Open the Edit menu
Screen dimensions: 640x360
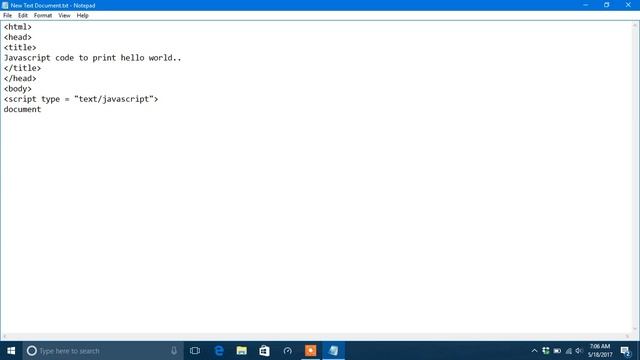(x=22, y=16)
